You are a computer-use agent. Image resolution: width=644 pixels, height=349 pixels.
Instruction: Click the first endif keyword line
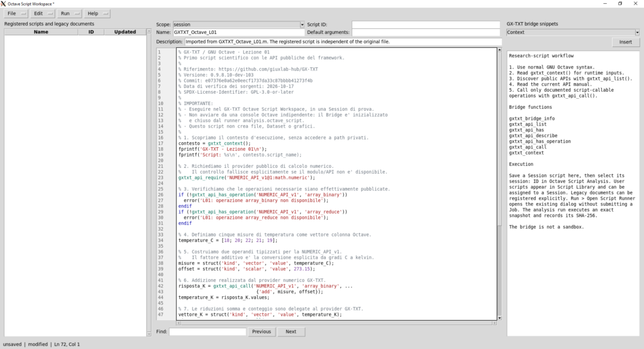tap(185, 206)
